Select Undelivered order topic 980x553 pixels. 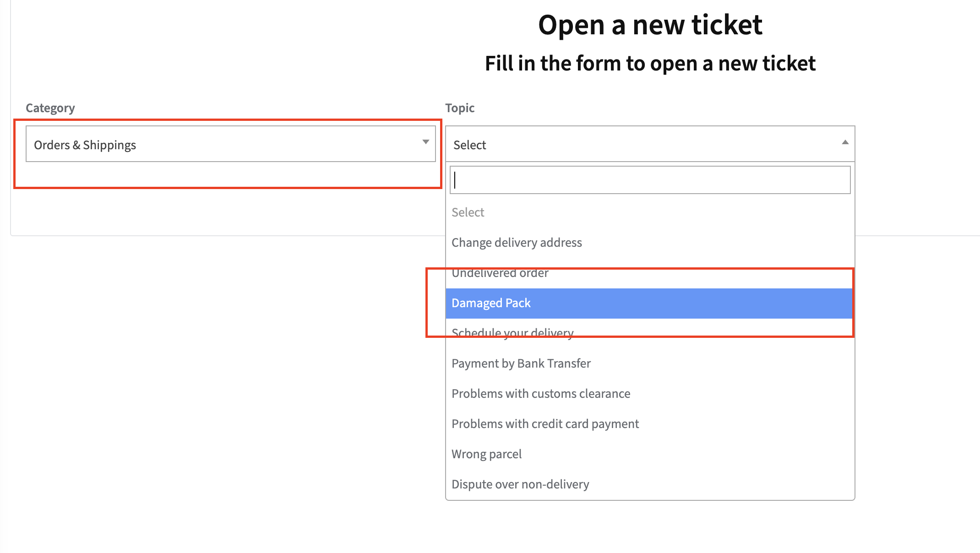(500, 273)
